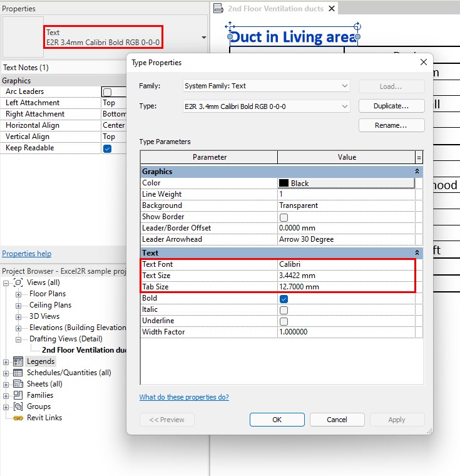
Task: Click the Text Size value field
Action: pyautogui.click(x=346, y=276)
